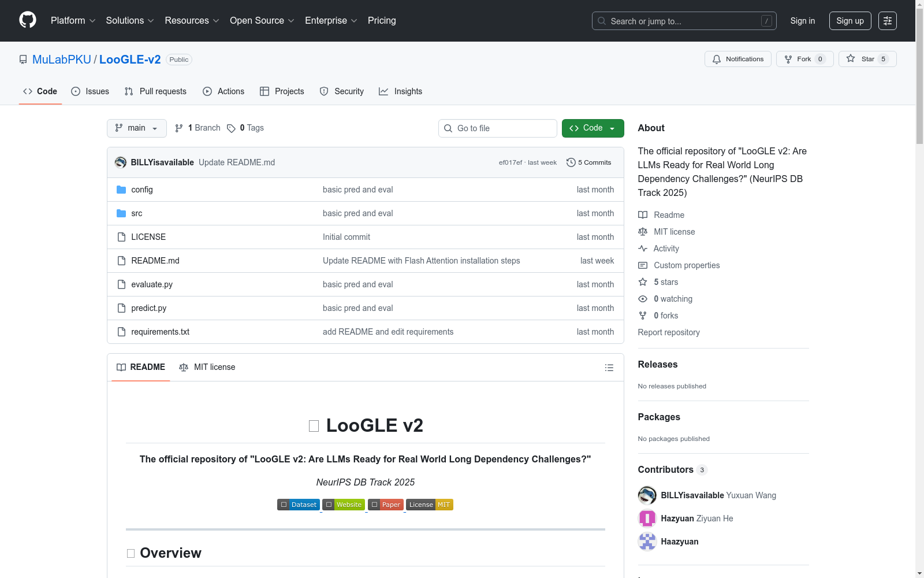The height and width of the screenshot is (578, 924).
Task: Open the README outline icon
Action: [x=609, y=368]
